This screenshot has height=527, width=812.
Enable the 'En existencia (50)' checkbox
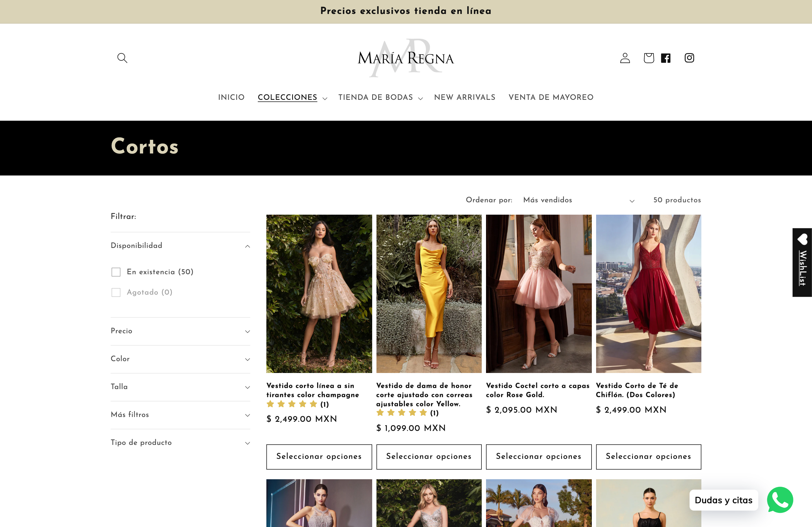116,272
